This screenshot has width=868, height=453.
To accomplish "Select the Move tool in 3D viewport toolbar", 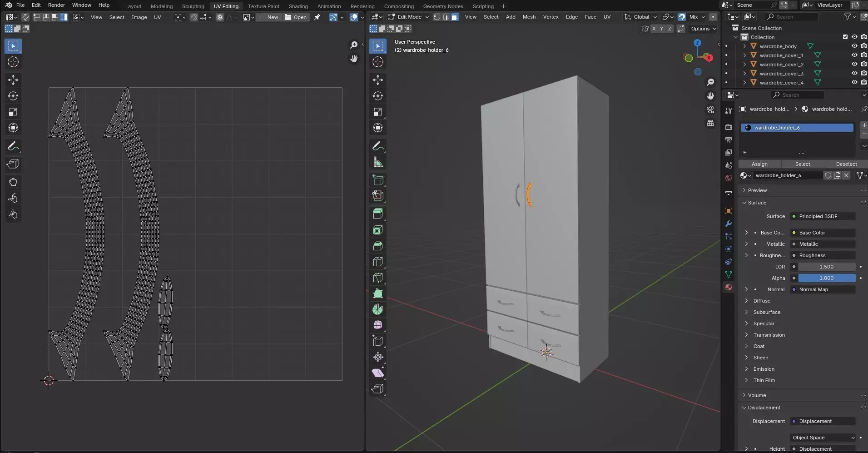I will tap(378, 80).
